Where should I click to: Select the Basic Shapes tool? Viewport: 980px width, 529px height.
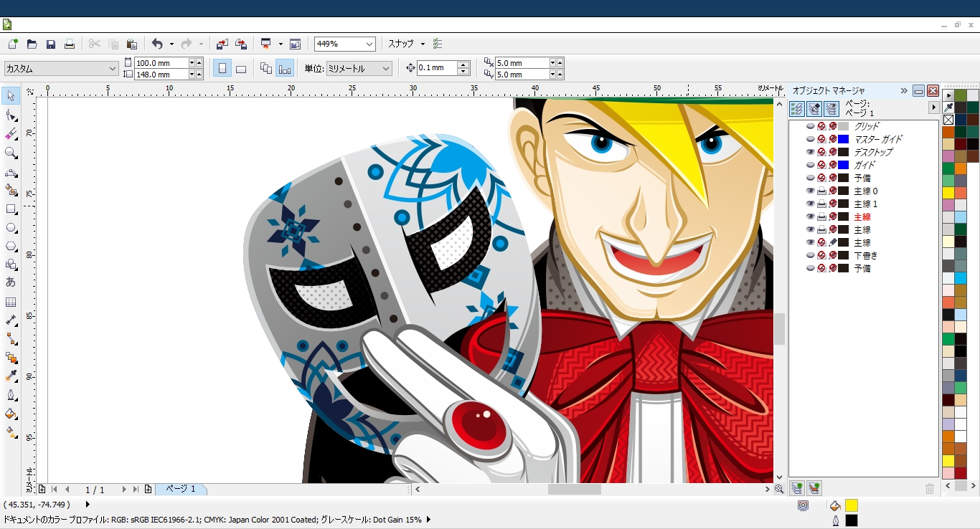pos(11,264)
